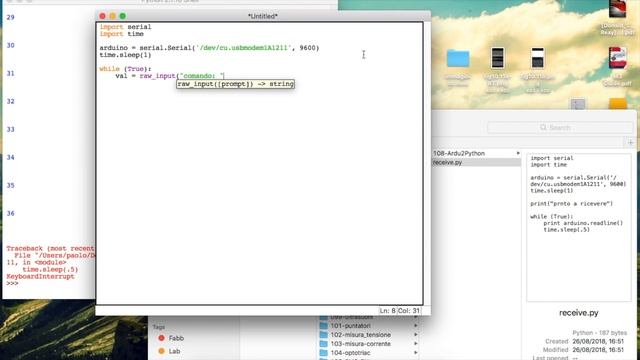The height and width of the screenshot is (360, 640).
Task: Expand the 102-misura_tensione folder arrow
Action: [416, 335]
